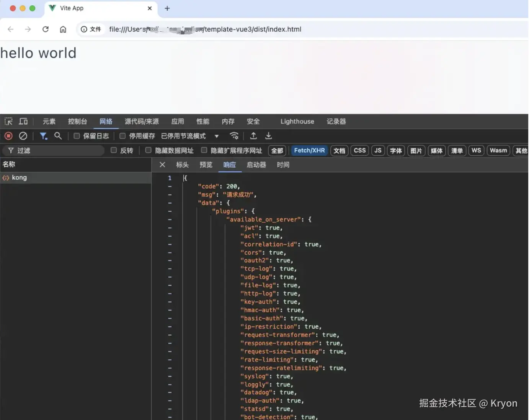Viewport: 529px width, 420px height.
Task: Click the browser address bar URL
Action: coord(205,29)
